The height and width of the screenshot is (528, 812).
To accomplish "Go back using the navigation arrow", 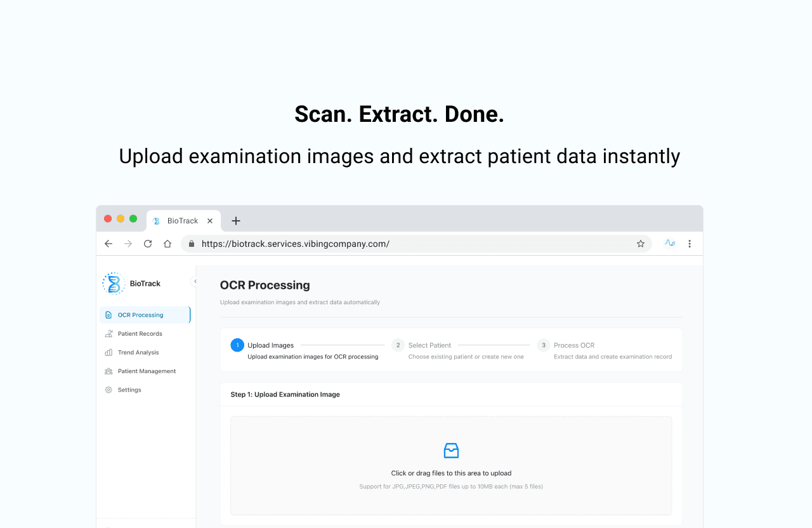I will tap(108, 243).
